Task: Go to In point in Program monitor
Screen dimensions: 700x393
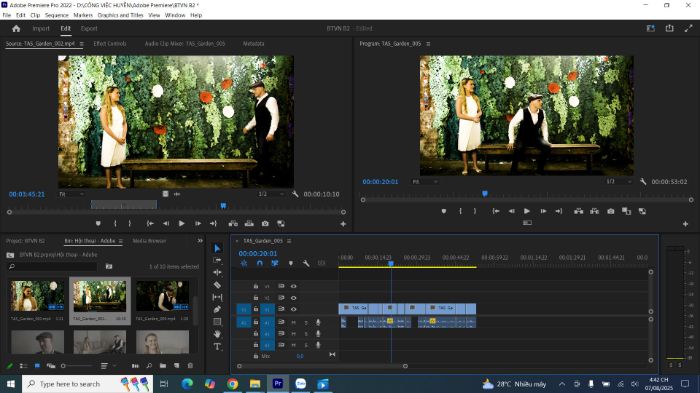Action: pyautogui.click(x=496, y=211)
